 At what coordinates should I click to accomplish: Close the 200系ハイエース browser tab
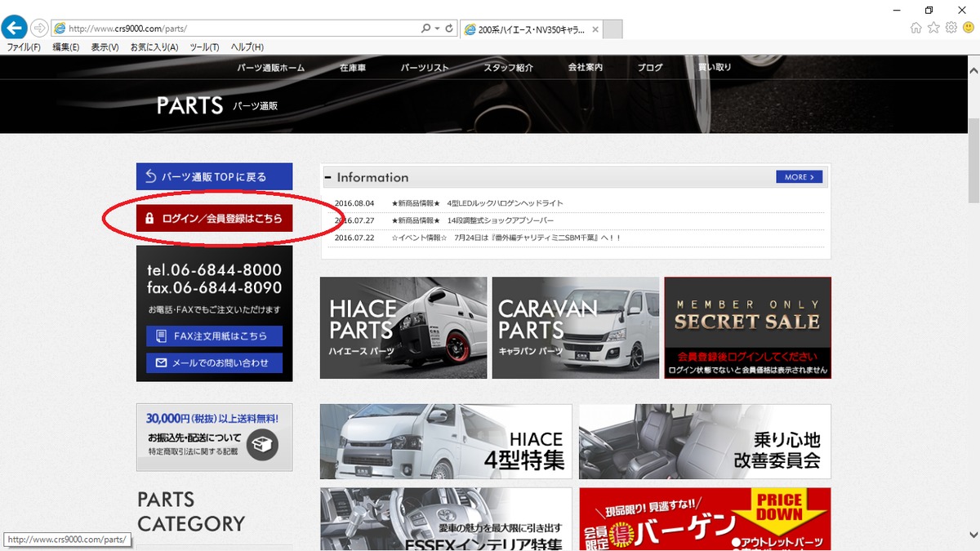(595, 29)
